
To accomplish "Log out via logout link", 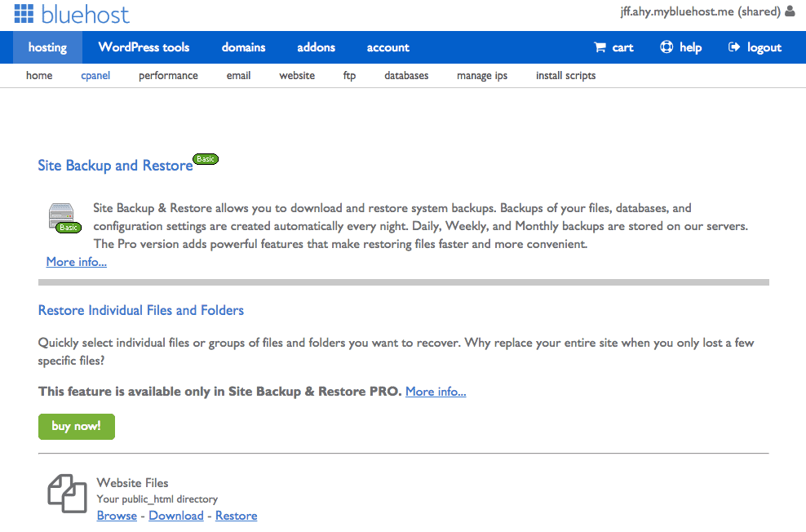I will [x=764, y=47].
